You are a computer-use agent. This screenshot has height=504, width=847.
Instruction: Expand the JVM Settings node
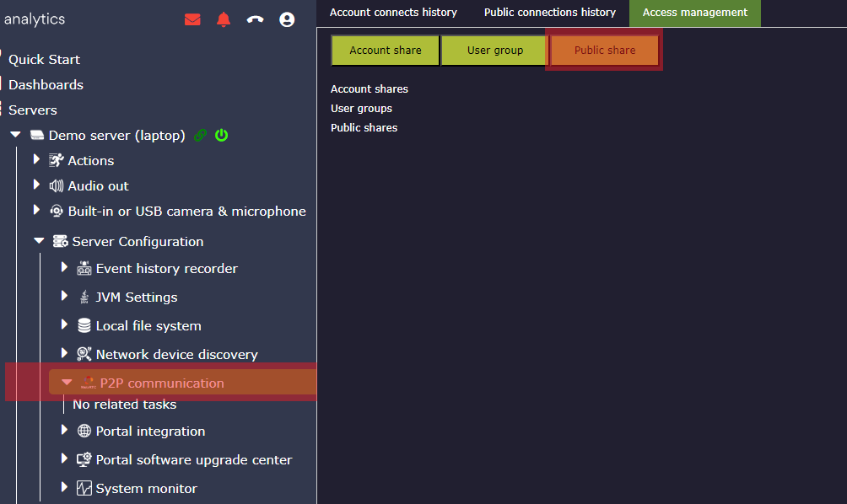tap(64, 296)
